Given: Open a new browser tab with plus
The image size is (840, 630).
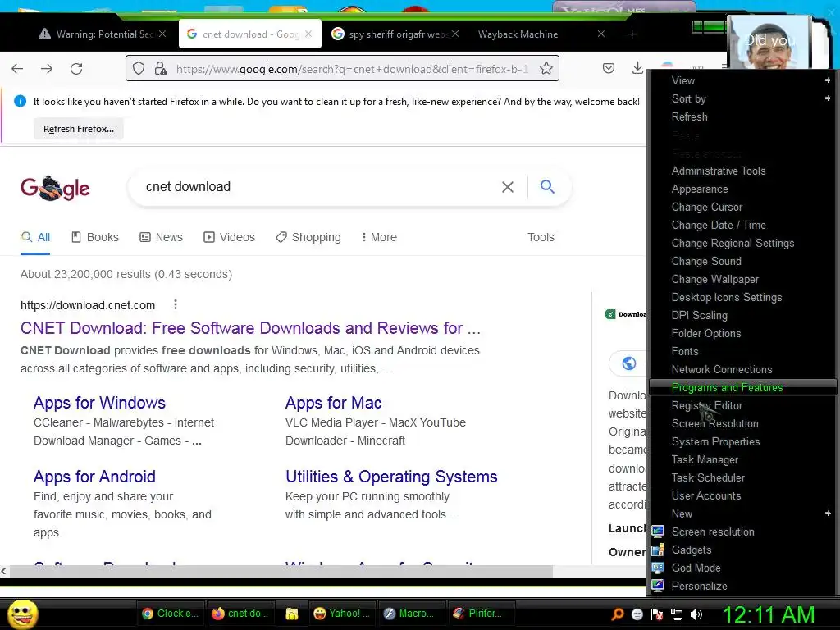Looking at the screenshot, I should point(632,34).
